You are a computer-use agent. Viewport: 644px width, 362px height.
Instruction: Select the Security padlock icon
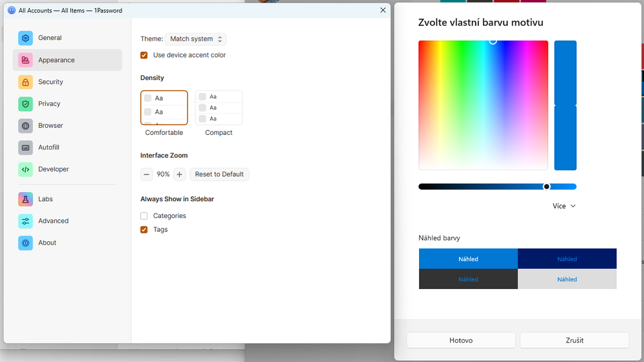click(x=25, y=82)
